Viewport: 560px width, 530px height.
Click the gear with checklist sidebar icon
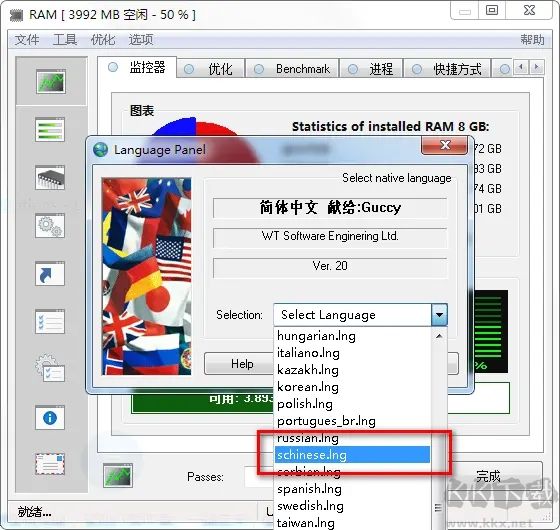click(50, 368)
